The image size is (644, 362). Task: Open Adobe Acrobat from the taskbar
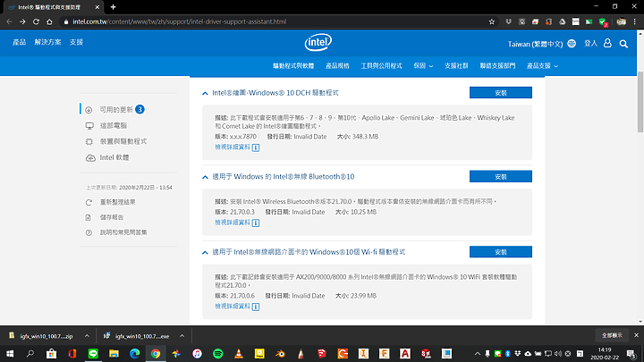[405, 353]
